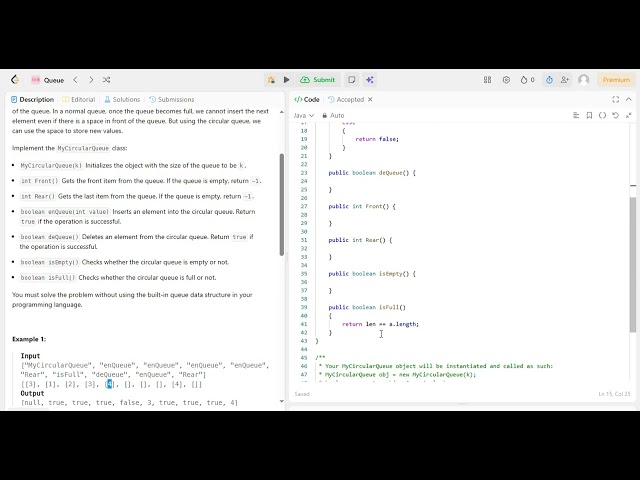The width and height of the screenshot is (640, 480).
Task: Click the LeetCode logo icon
Action: click(15, 80)
